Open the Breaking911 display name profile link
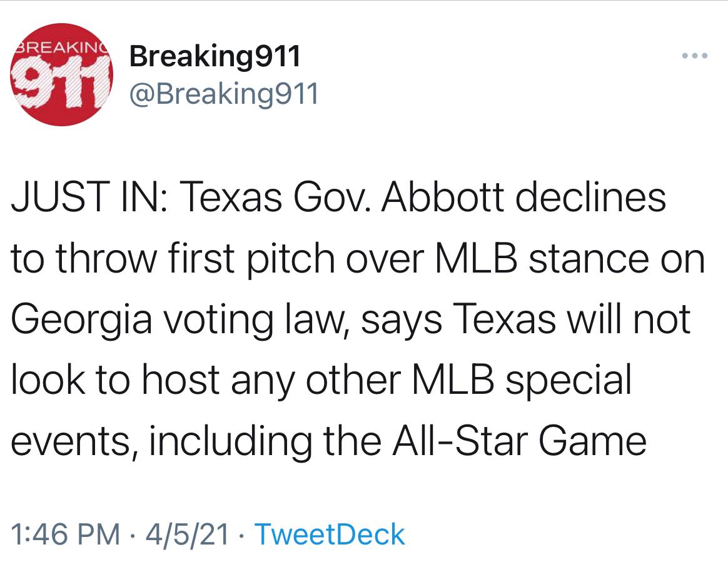This screenshot has height=577, width=728. coord(215,56)
